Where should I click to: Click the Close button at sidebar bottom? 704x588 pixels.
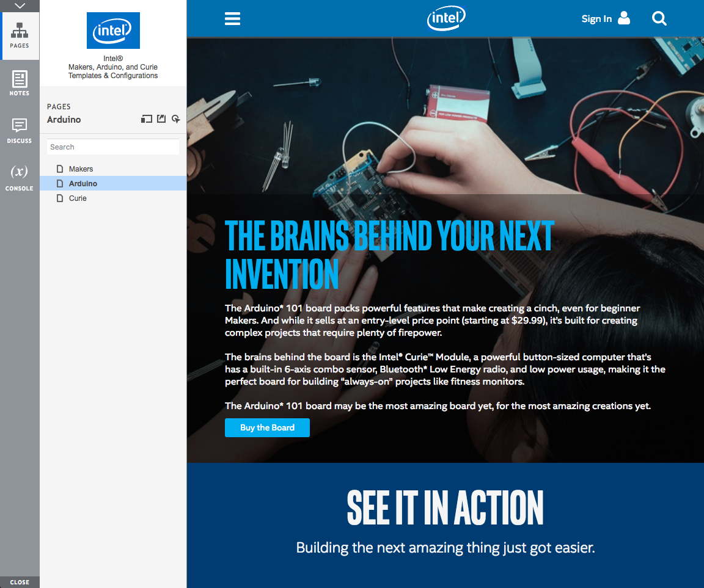click(20, 582)
